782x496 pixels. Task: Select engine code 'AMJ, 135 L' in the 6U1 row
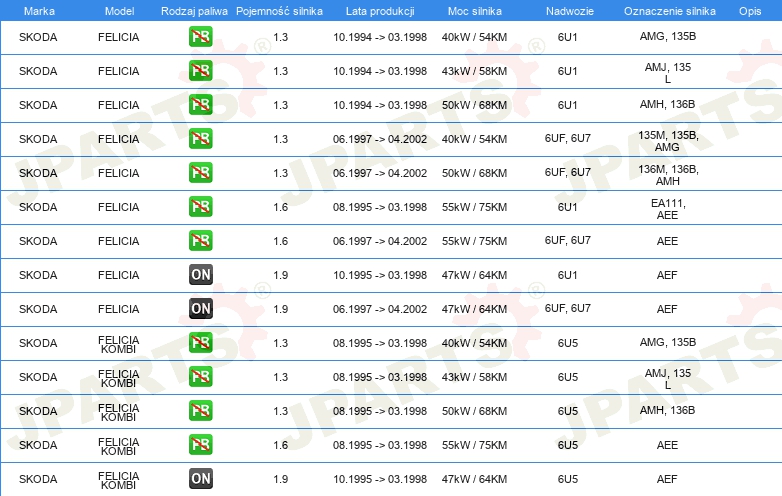tap(667, 73)
